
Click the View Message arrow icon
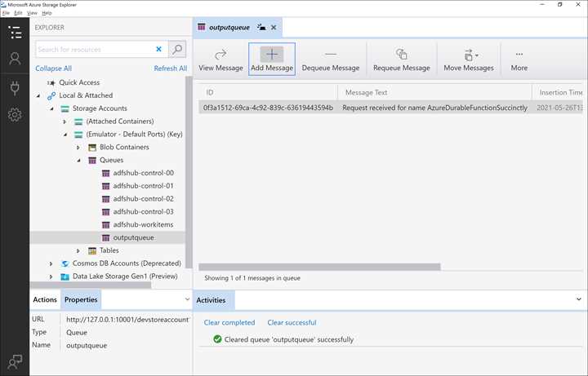(220, 55)
